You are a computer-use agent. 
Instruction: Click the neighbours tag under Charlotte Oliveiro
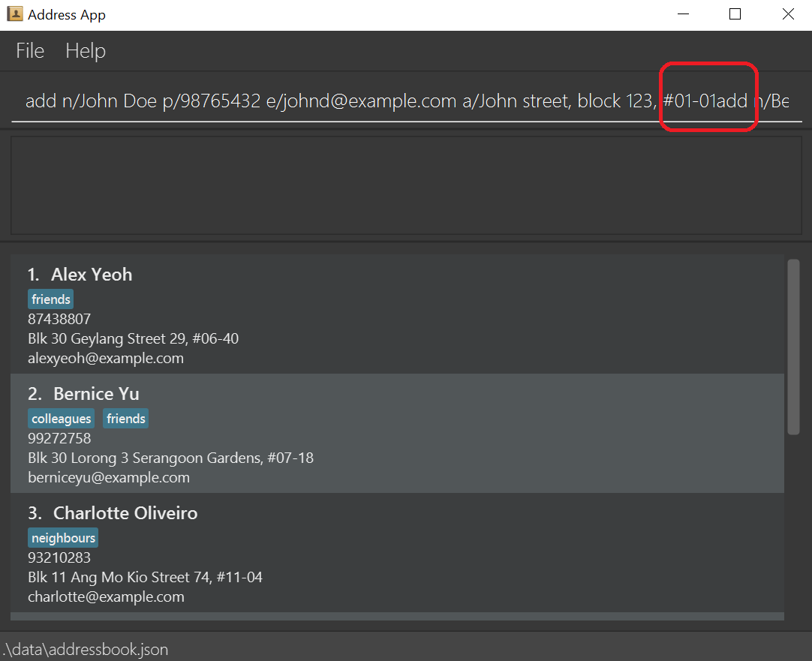coord(63,538)
